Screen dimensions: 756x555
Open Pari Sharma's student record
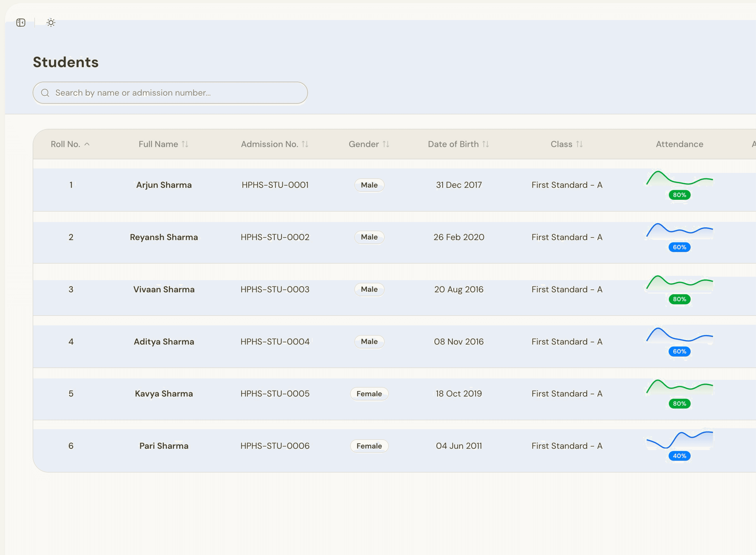pyautogui.click(x=164, y=446)
